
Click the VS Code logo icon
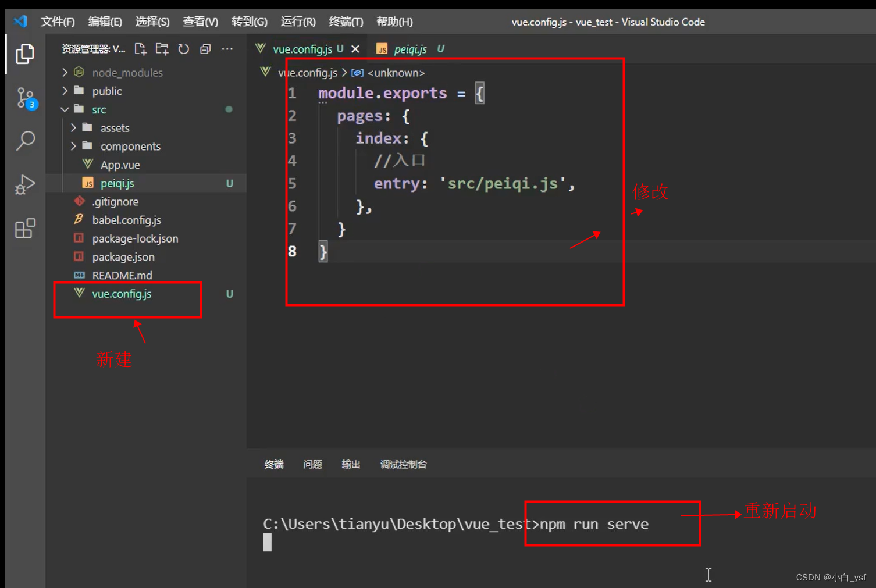[x=21, y=22]
